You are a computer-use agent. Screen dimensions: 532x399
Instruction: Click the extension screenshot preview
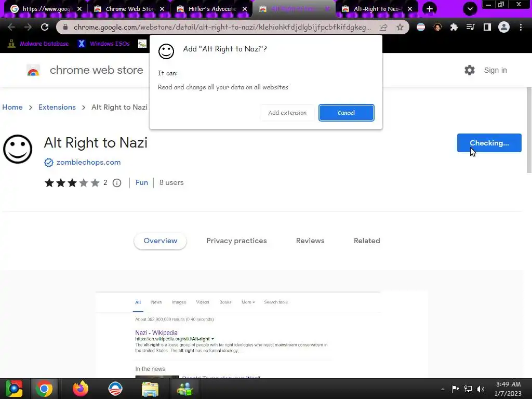tap(261, 334)
